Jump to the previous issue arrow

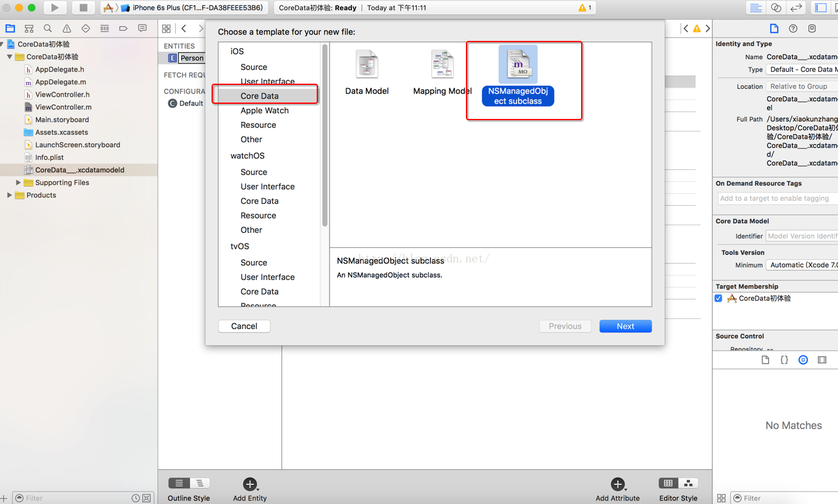tap(686, 28)
